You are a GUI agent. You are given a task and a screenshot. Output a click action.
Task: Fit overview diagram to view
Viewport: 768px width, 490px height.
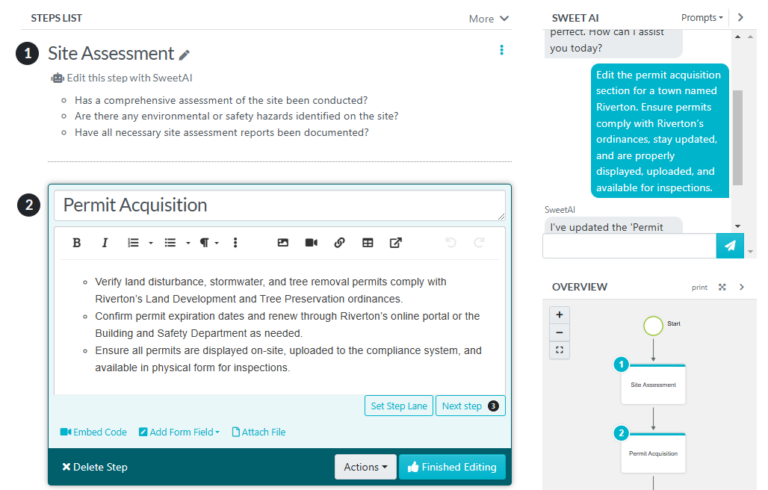point(559,350)
